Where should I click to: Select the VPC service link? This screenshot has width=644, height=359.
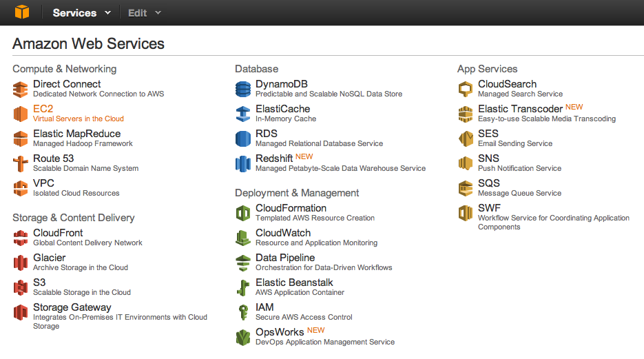[x=43, y=183]
